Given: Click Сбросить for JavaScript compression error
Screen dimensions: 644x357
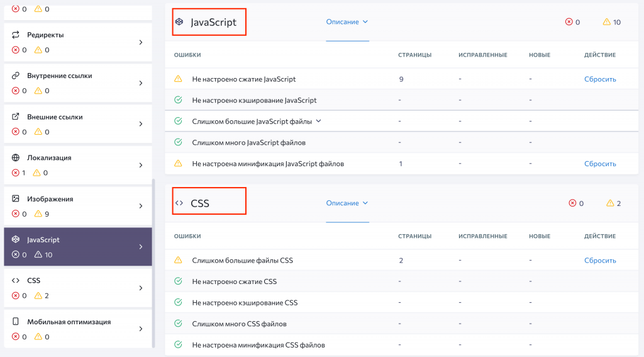Looking at the screenshot, I should click(599, 79).
